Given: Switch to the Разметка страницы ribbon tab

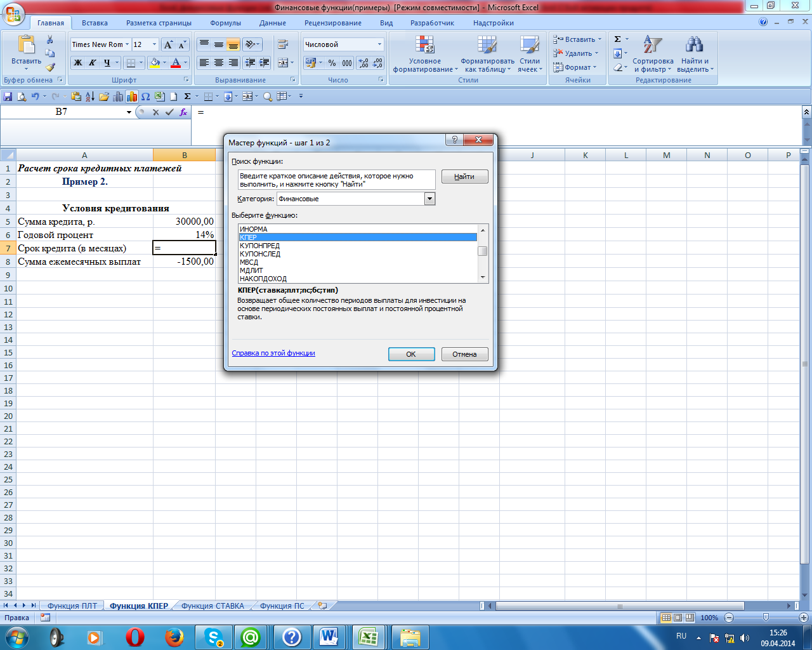Looking at the screenshot, I should coord(159,23).
